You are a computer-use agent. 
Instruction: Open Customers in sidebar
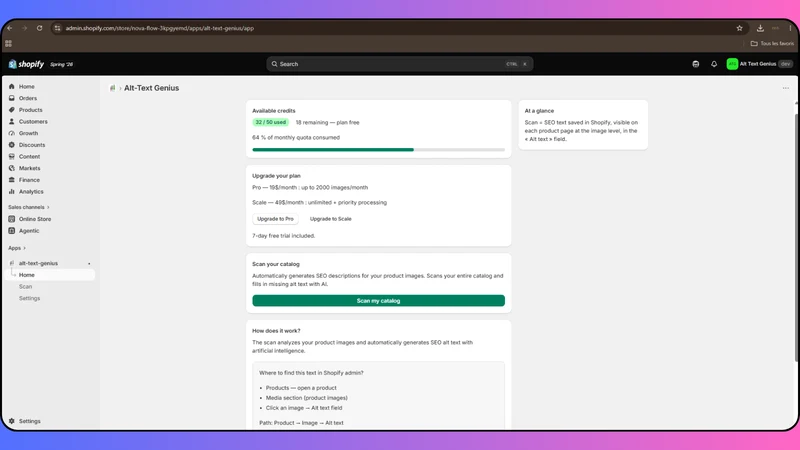(33, 121)
